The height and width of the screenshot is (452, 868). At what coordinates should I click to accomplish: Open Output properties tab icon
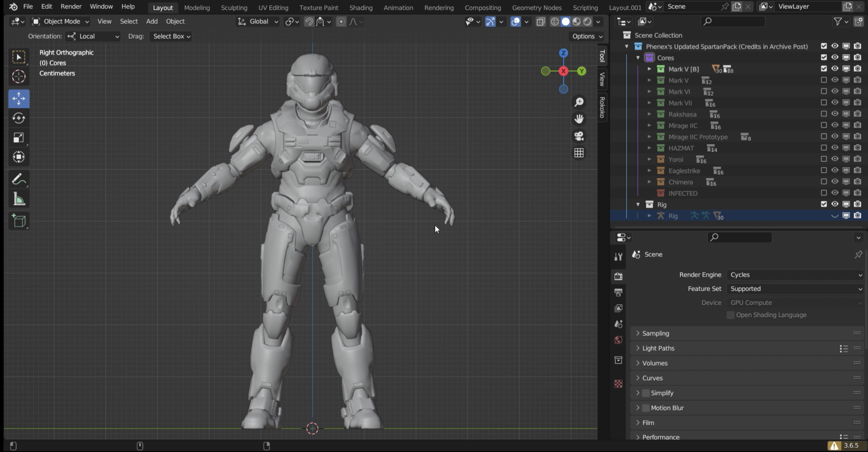[618, 293]
